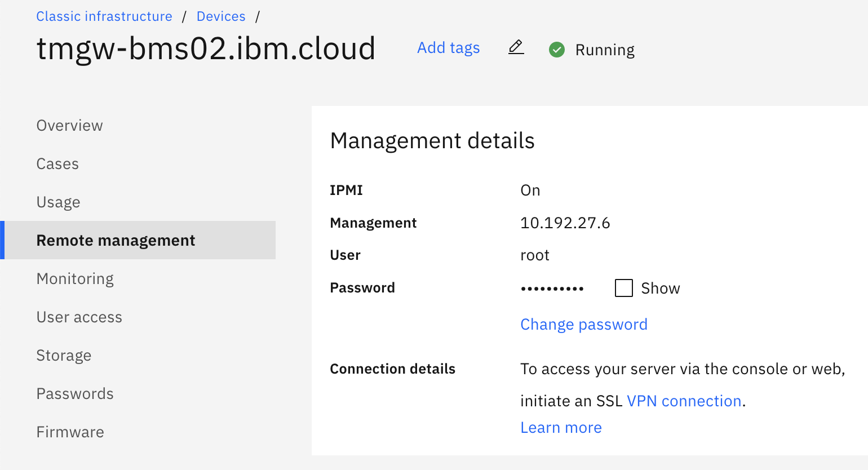Enable the Show password checkbox
868x470 pixels.
point(623,288)
